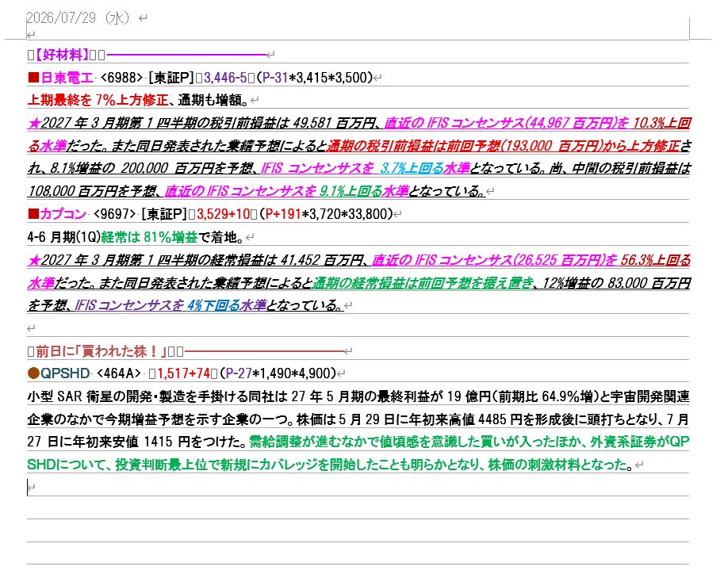The image size is (728, 578).
Task: Click the company name QPSHD
Action: pos(65,373)
